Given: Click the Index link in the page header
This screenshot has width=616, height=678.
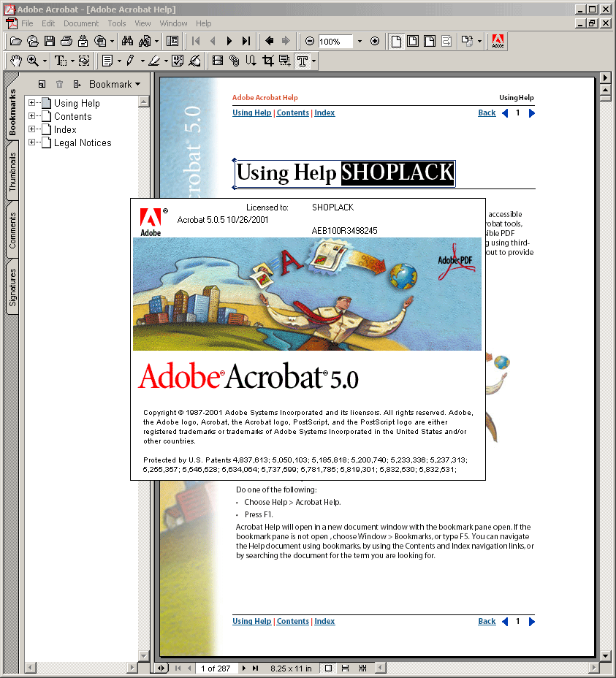Looking at the screenshot, I should coord(324,113).
